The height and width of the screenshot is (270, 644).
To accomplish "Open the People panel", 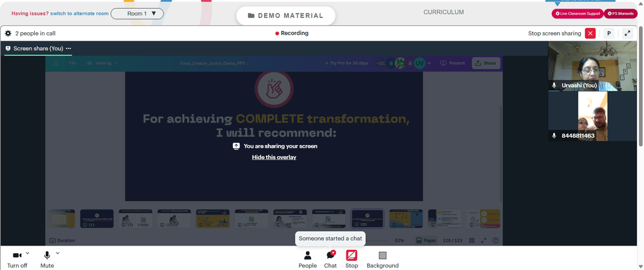I will [308, 260].
